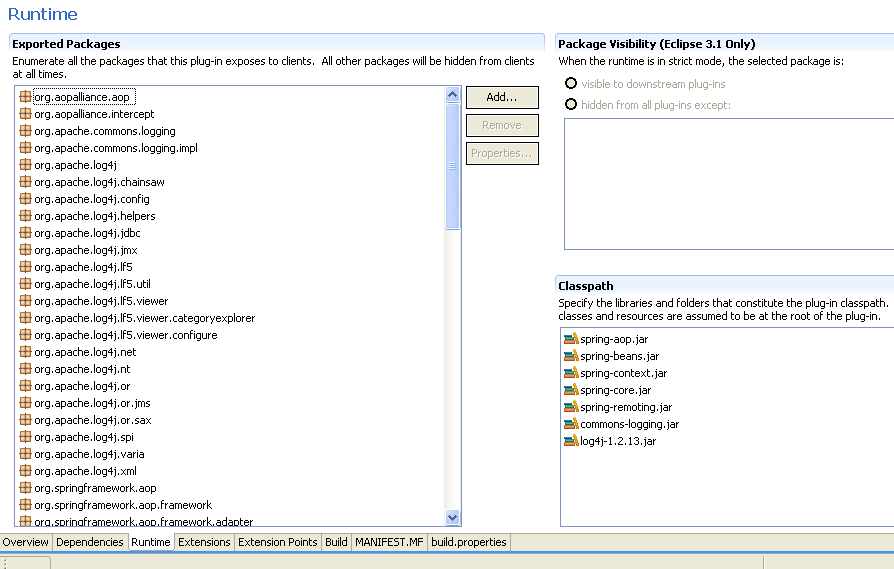Screen dimensions: 894x569
Task: Select org.aopalliance.intercept package name
Action: (94, 114)
